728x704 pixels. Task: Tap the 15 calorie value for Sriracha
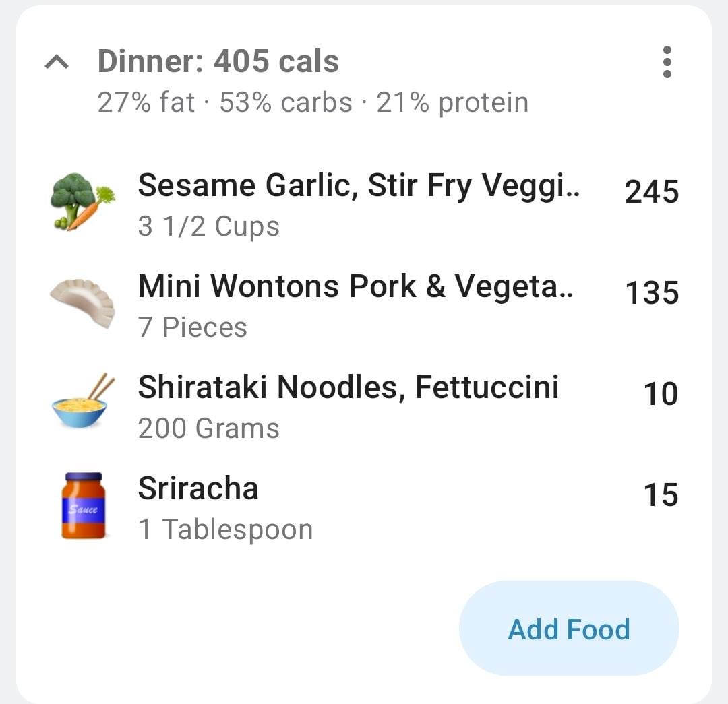[661, 495]
